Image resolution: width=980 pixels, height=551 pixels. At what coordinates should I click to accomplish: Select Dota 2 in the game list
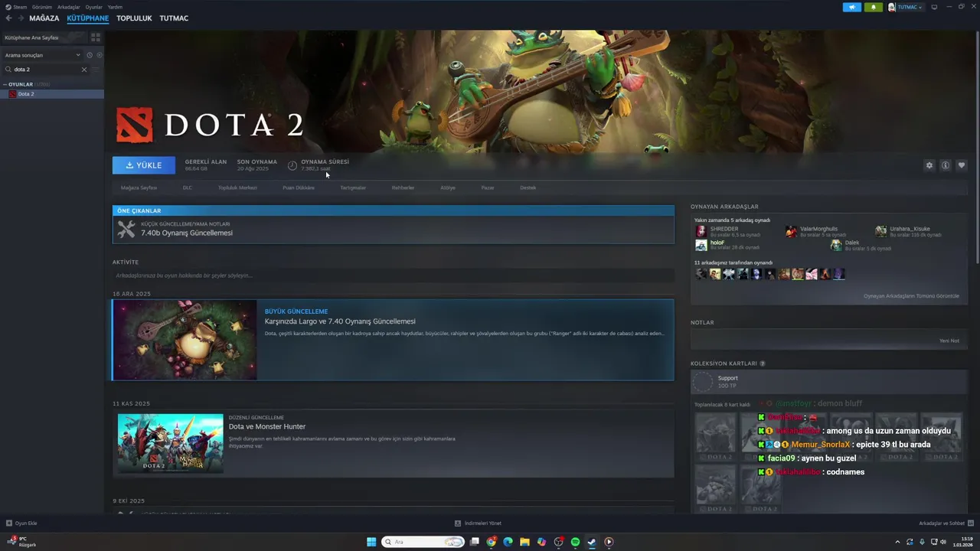[x=52, y=94]
